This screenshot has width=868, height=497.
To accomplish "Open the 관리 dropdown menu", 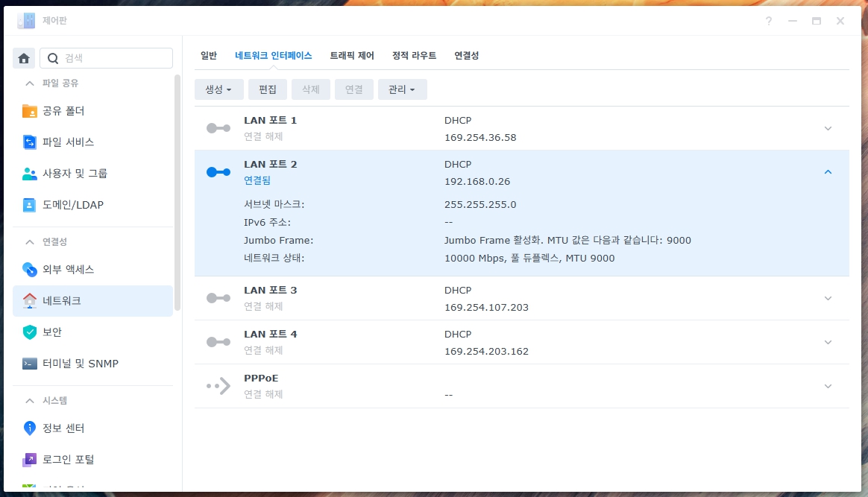I will (403, 89).
